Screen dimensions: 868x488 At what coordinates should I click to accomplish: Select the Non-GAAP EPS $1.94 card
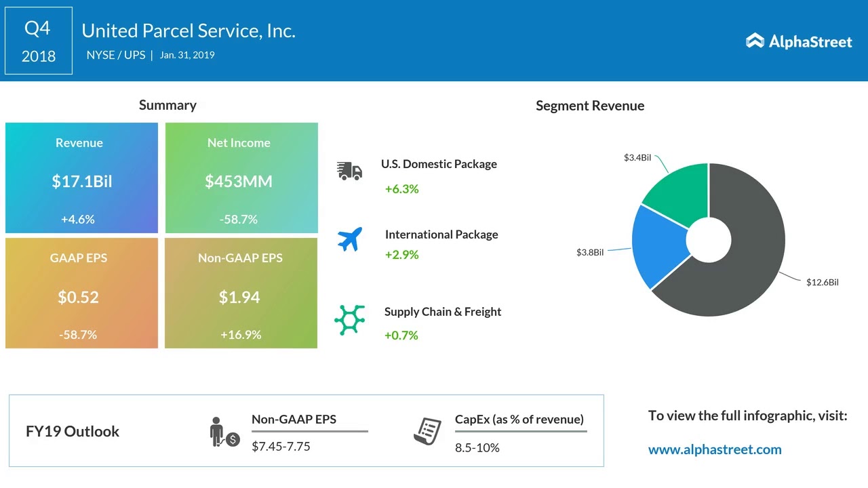(x=241, y=293)
